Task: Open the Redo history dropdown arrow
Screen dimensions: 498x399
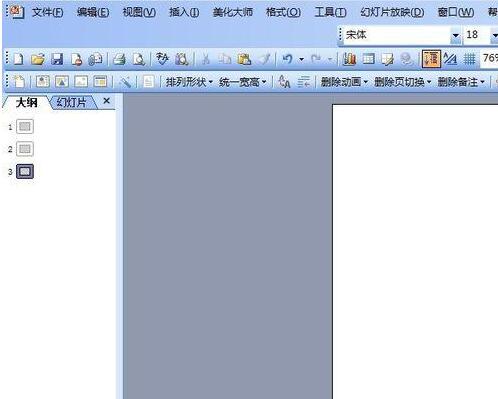Action: point(330,60)
